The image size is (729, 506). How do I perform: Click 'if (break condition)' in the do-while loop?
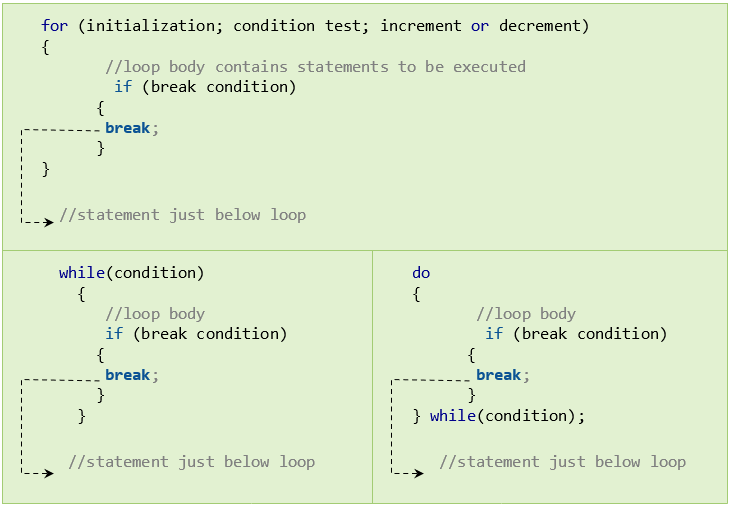point(576,334)
